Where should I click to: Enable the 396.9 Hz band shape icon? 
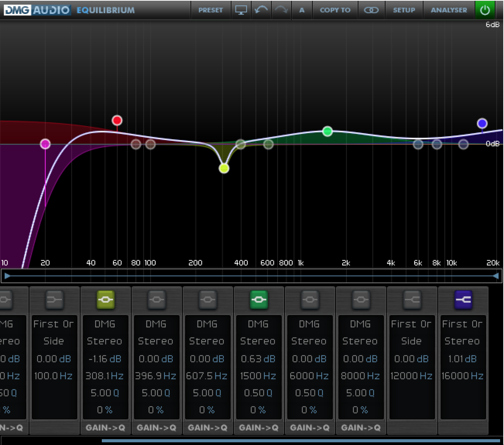click(x=156, y=300)
